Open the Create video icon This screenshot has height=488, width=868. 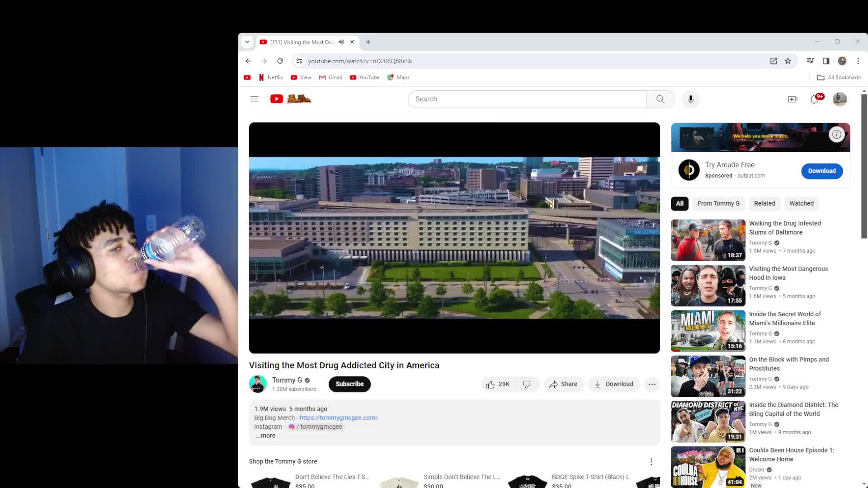point(793,99)
